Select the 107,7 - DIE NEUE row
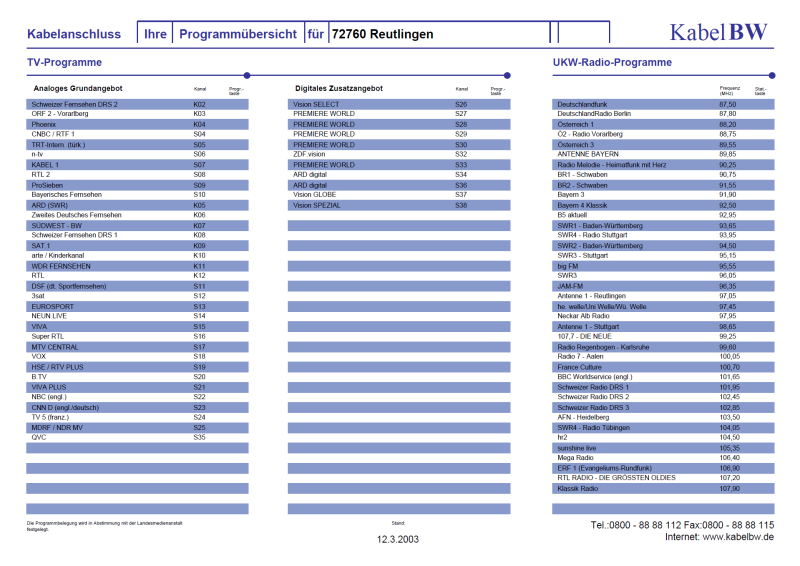Screen dimensions: 800x566 pos(663,337)
